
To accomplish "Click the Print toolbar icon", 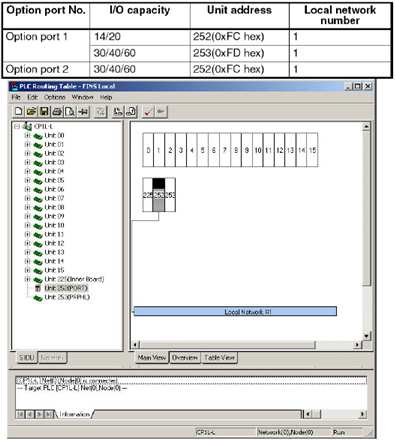I will point(57,111).
